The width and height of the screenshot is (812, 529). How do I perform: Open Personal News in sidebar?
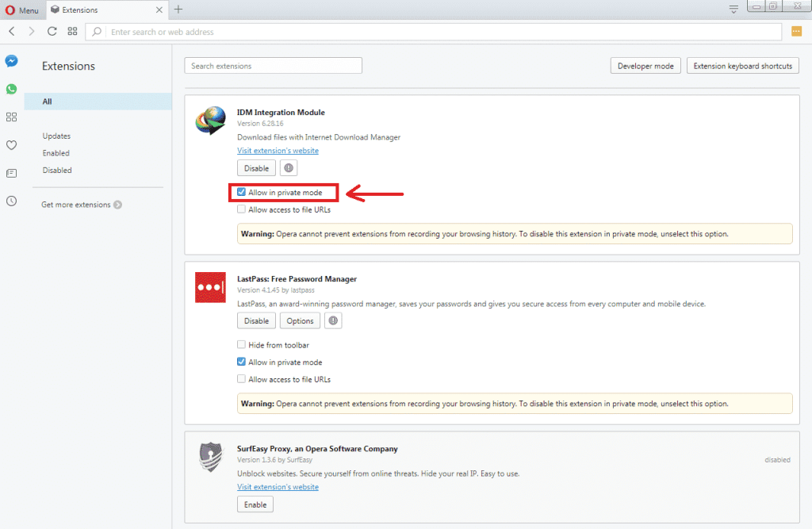[x=11, y=173]
